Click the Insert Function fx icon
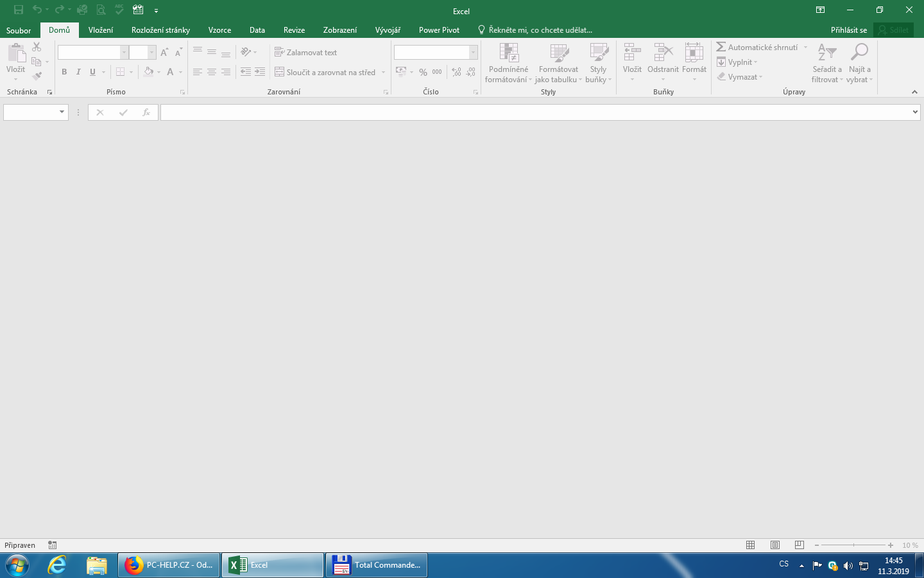 (146, 112)
